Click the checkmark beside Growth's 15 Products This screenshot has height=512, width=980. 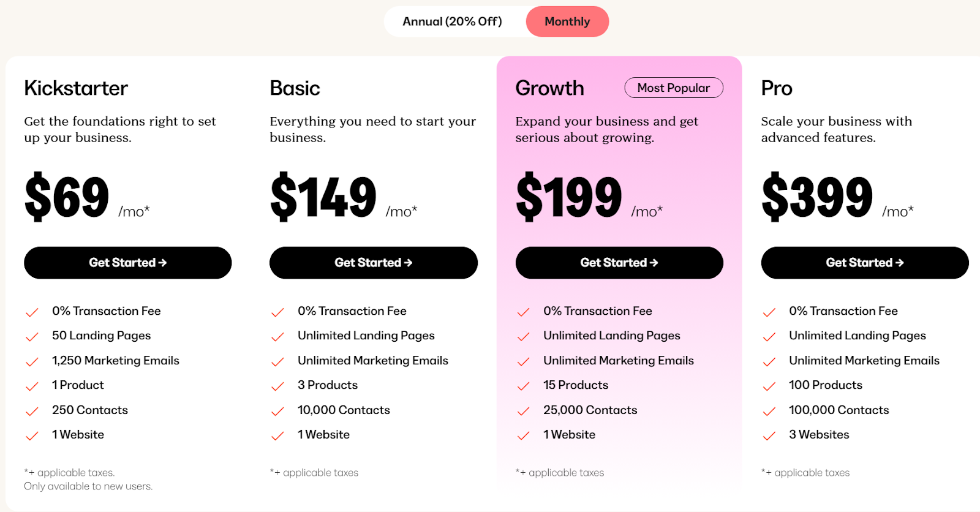pyautogui.click(x=524, y=386)
